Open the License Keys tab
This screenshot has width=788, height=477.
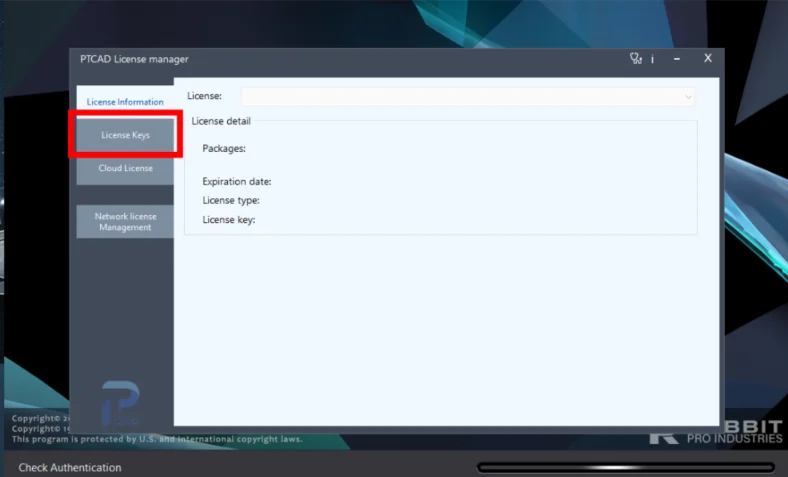[x=125, y=135]
